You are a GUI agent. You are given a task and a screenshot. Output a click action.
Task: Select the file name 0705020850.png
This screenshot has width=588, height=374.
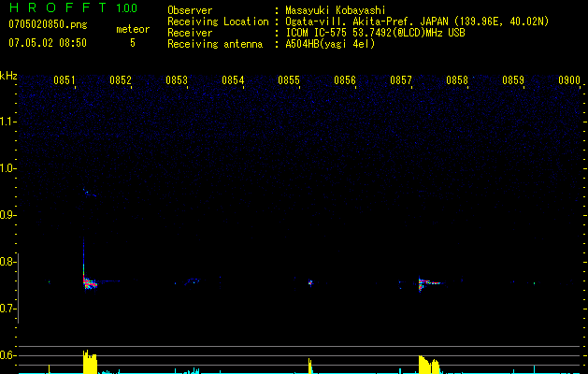point(48,24)
